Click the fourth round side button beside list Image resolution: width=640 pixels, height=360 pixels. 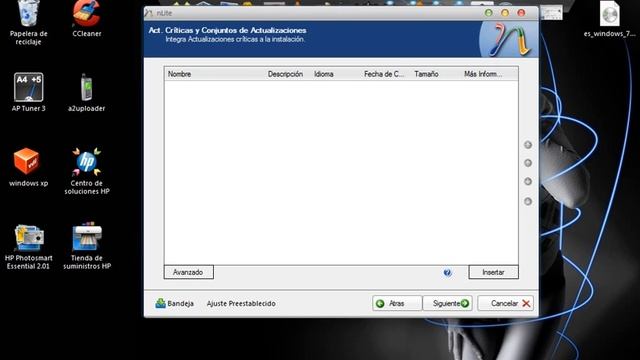pos(528,201)
